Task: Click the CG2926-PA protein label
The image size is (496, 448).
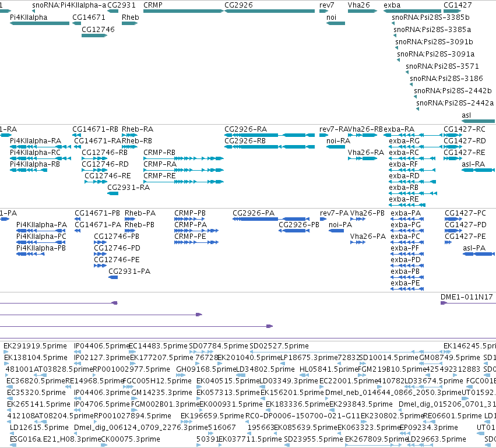Action: pos(254,213)
